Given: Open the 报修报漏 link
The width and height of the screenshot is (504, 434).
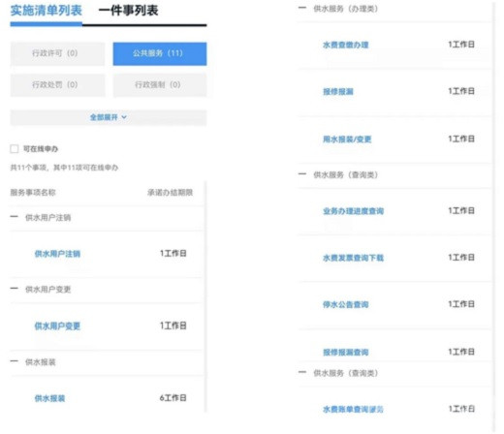Looking at the screenshot, I should (x=338, y=92).
